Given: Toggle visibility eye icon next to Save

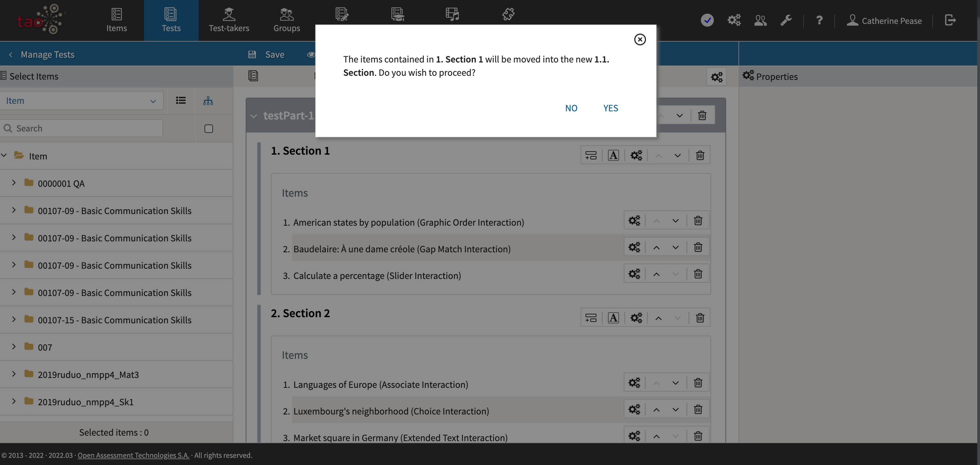Looking at the screenshot, I should (x=310, y=54).
